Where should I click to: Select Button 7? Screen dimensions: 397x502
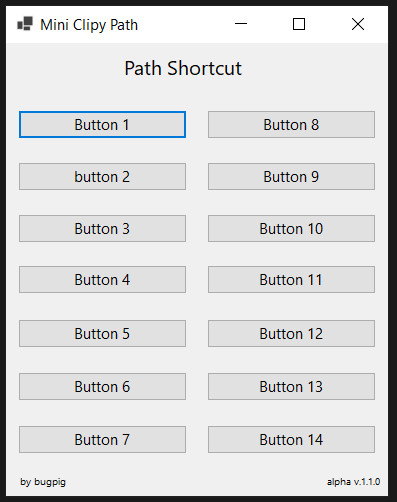(x=102, y=440)
